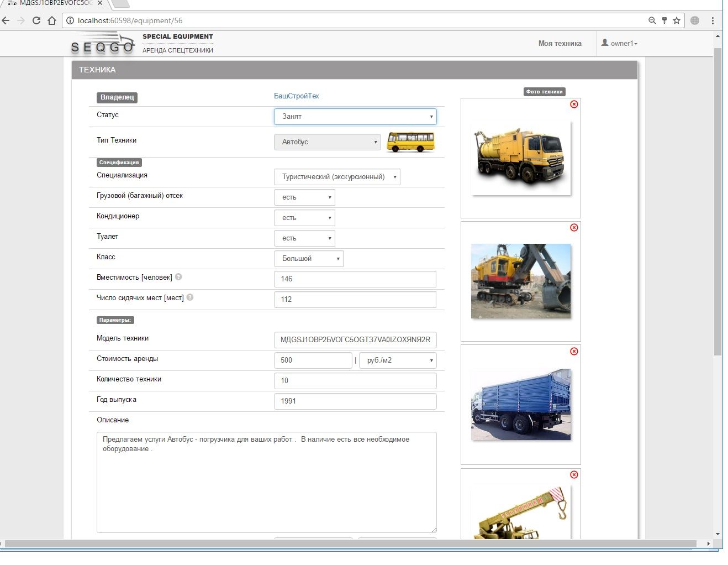Remove the crane photo
This screenshot has width=728, height=565.
(x=574, y=474)
